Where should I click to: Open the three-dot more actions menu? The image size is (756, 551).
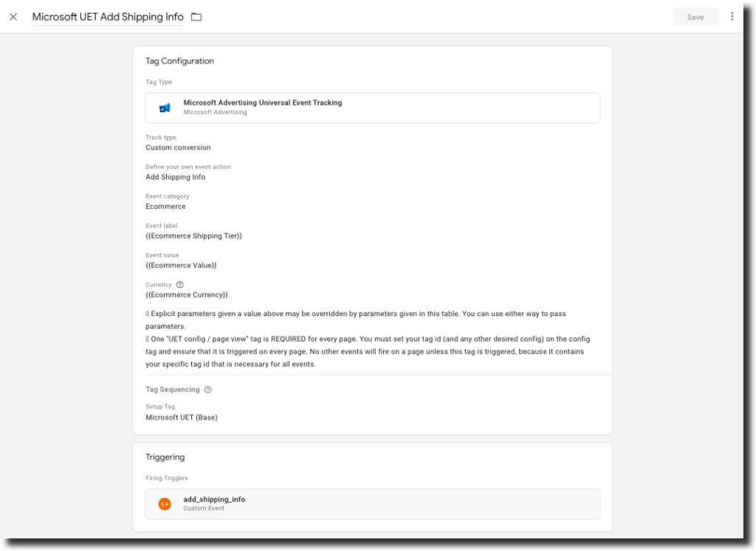[732, 16]
